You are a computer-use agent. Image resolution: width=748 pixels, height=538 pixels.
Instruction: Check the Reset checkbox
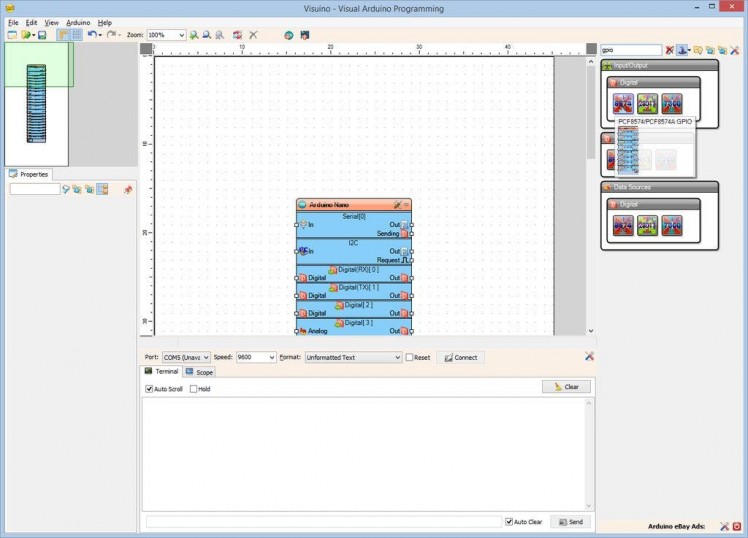click(409, 357)
